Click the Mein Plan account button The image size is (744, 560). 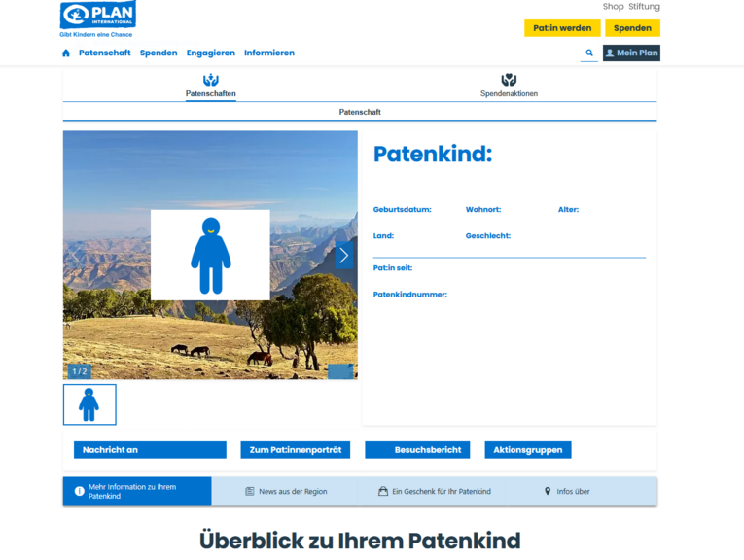pyautogui.click(x=631, y=53)
